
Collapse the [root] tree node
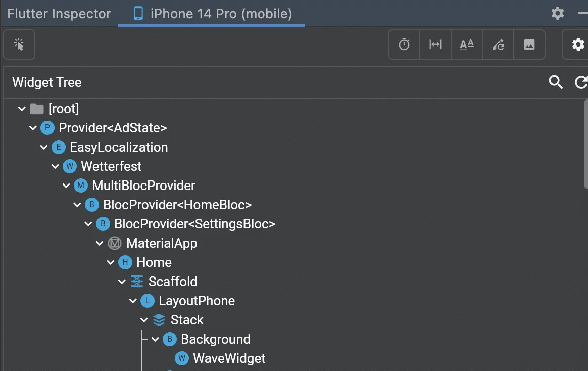tap(21, 108)
